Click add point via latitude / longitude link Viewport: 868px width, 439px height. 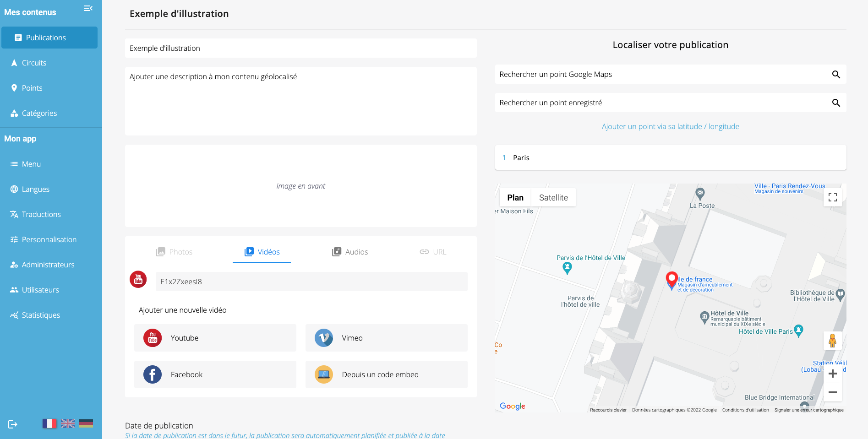tap(670, 127)
